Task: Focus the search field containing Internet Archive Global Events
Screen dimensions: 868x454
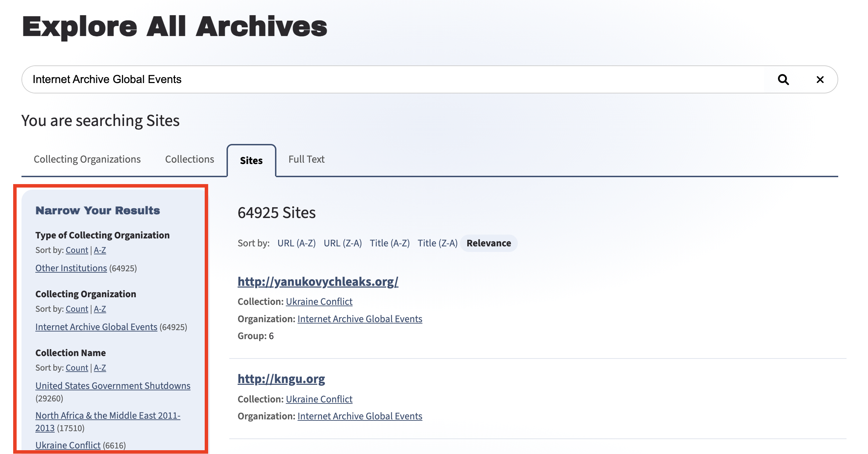Action: pos(429,79)
